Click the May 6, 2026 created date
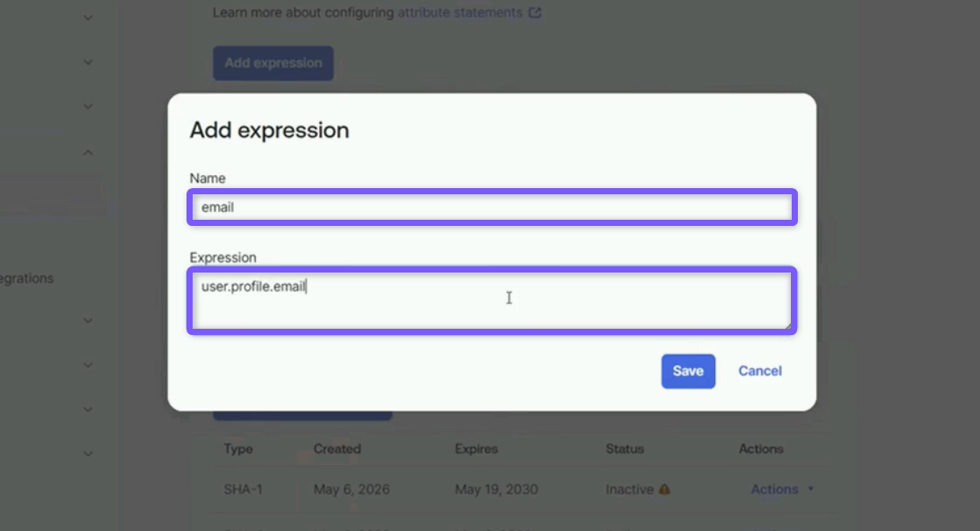The height and width of the screenshot is (531, 980). 352,489
